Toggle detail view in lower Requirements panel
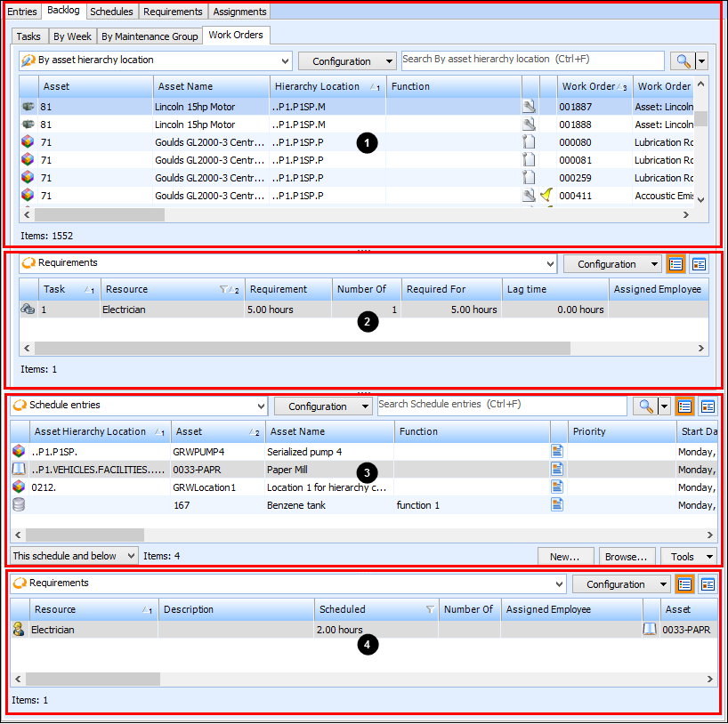 tap(708, 584)
